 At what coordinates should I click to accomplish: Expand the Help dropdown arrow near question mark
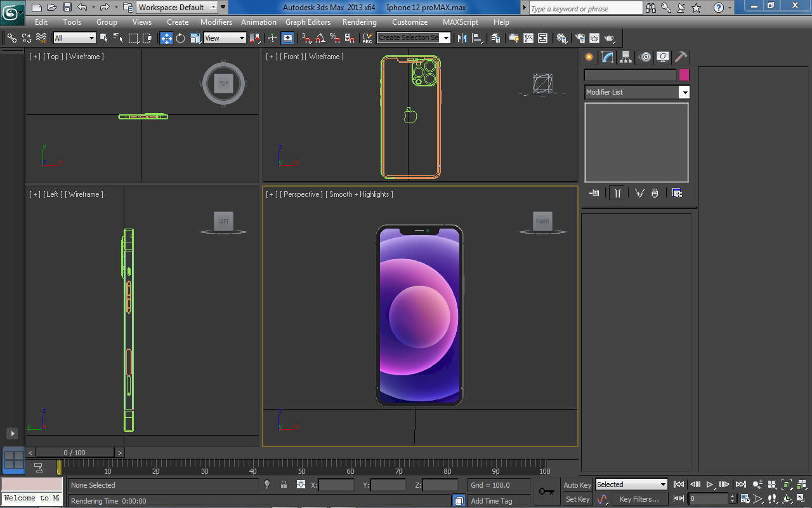coord(730,8)
